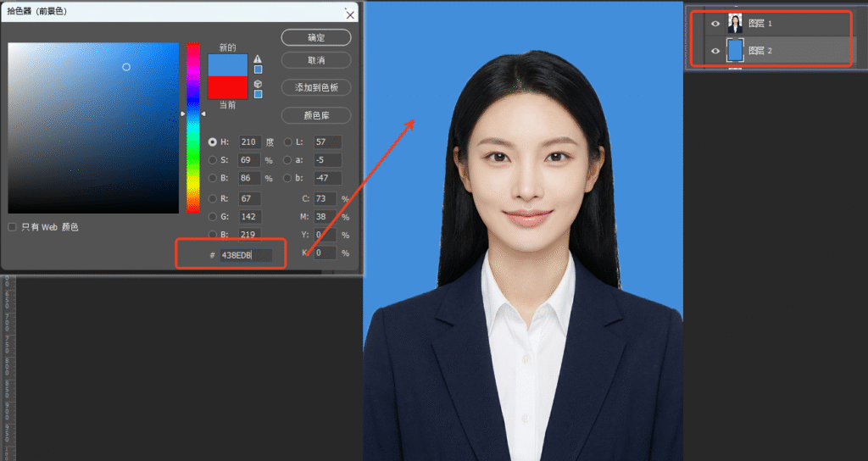Click the M field showing 38

pos(325,217)
